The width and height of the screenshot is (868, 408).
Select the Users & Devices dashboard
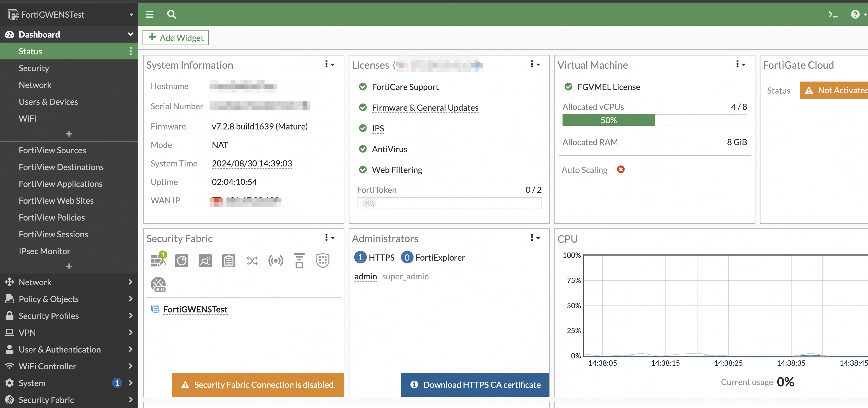coord(48,101)
